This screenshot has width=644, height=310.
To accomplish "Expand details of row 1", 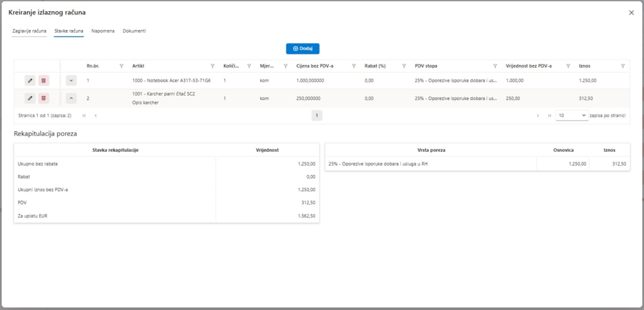I will (x=71, y=81).
